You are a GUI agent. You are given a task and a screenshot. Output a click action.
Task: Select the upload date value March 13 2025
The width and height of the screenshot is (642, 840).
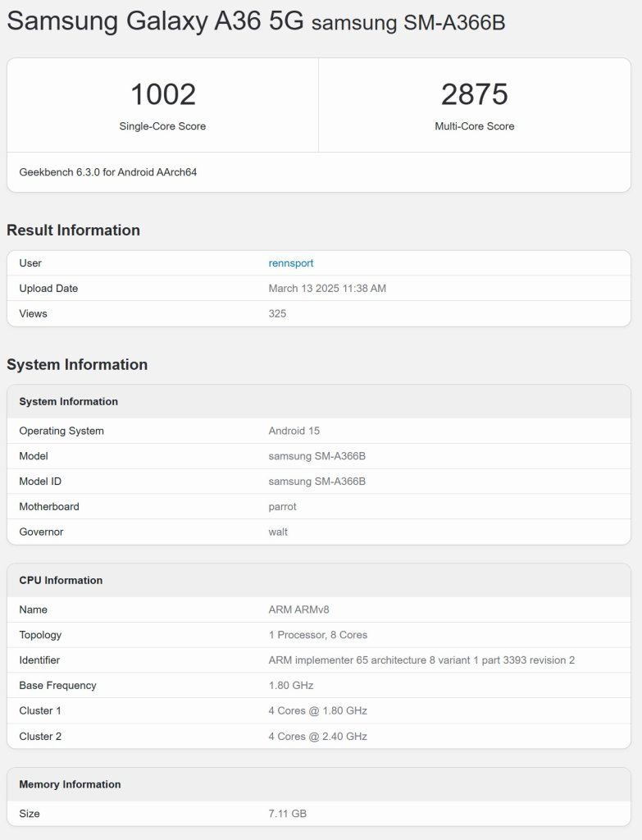tap(327, 289)
